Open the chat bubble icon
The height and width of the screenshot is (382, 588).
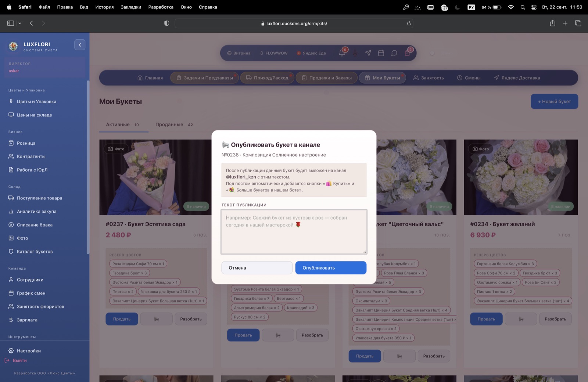394,53
